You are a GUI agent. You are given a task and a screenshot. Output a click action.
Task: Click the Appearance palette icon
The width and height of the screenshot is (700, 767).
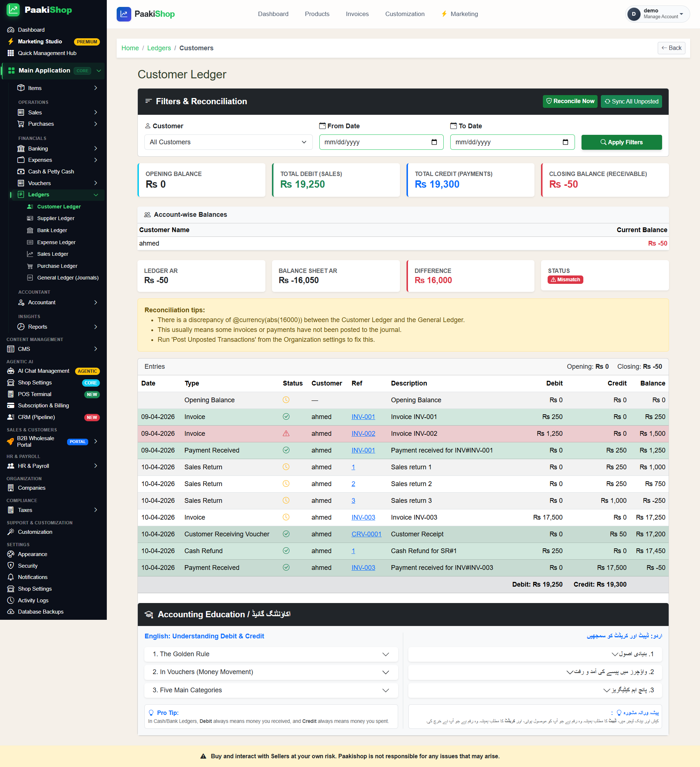11,554
